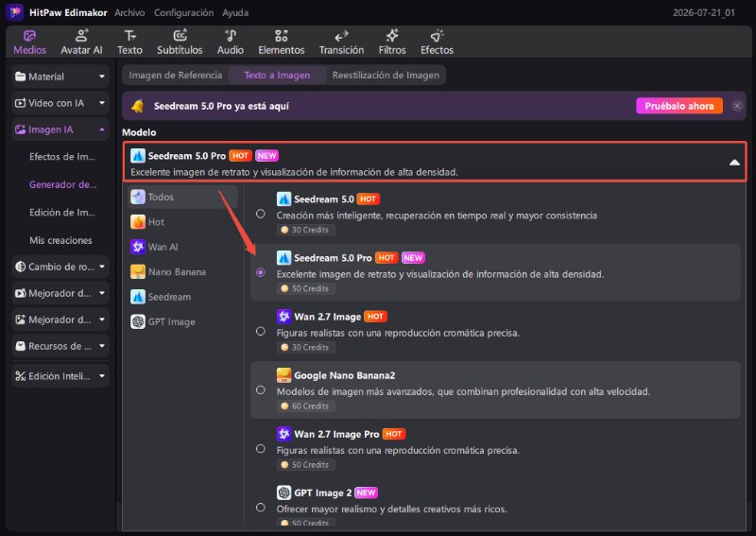Open the Audio tool
The width and height of the screenshot is (756, 536).
click(x=230, y=43)
